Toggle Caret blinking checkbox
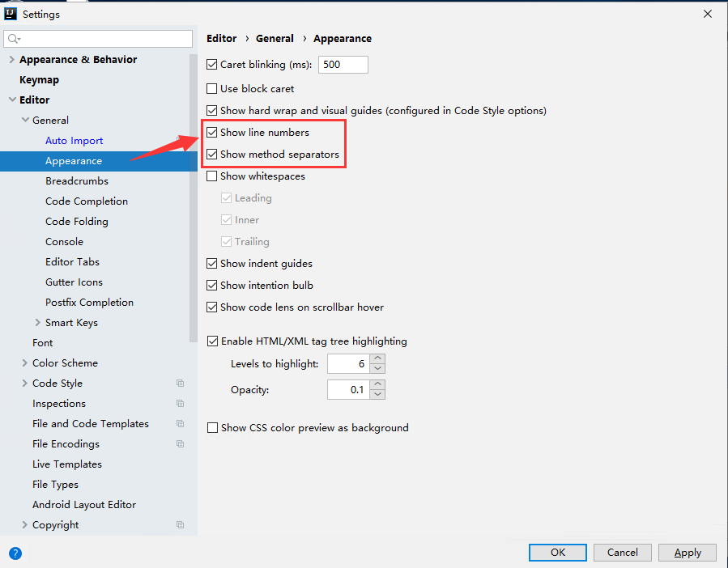728x568 pixels. click(x=211, y=65)
